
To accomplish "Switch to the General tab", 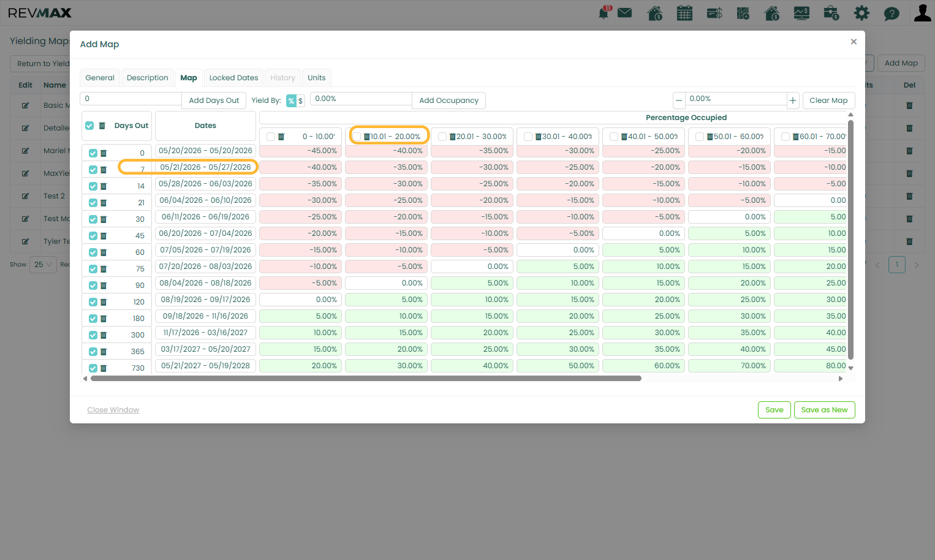I will click(100, 78).
